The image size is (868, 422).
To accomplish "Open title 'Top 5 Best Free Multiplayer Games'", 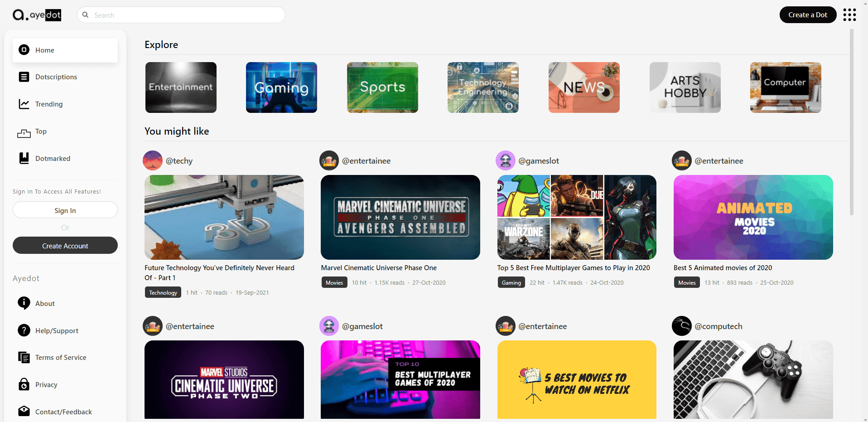I will (x=574, y=268).
